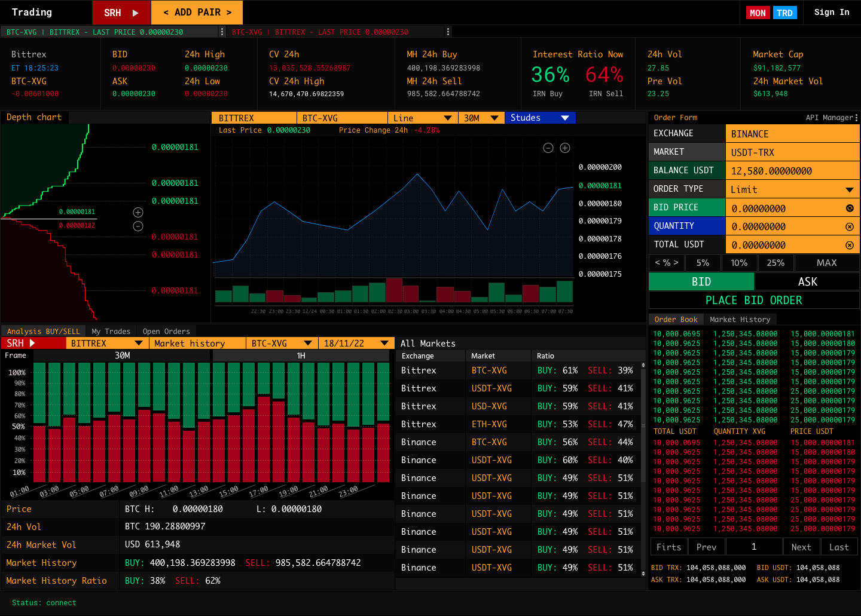
Task: Click the SRH play arrow in top bar
Action: [x=136, y=13]
